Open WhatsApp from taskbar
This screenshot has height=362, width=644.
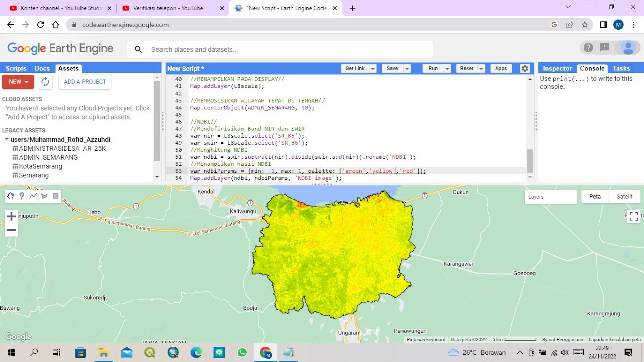[x=243, y=352]
